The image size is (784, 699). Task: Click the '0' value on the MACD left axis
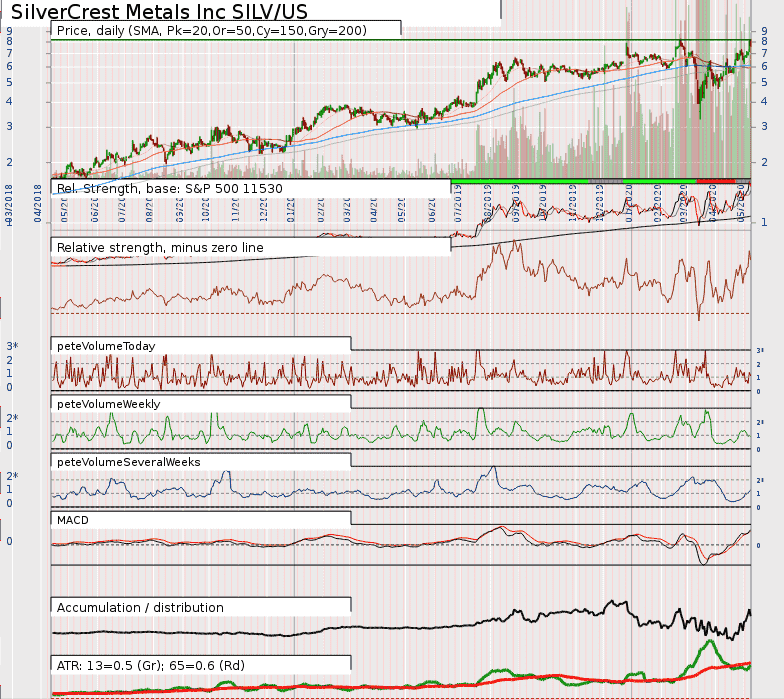coord(10,542)
